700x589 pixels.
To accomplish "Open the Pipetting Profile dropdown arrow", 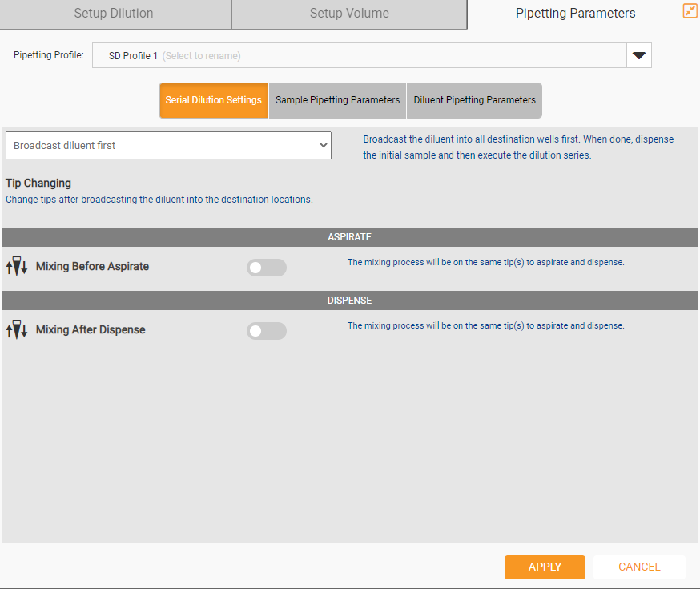I will tap(638, 56).
